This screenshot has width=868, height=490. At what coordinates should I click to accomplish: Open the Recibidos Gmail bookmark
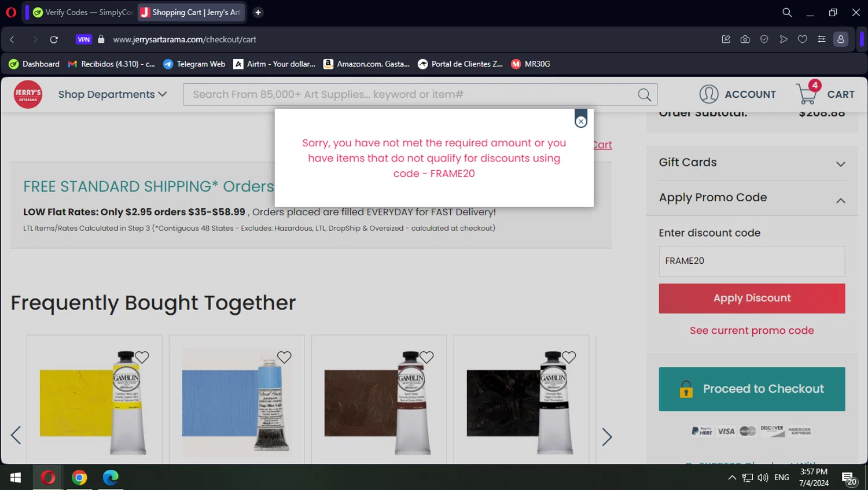(x=112, y=64)
